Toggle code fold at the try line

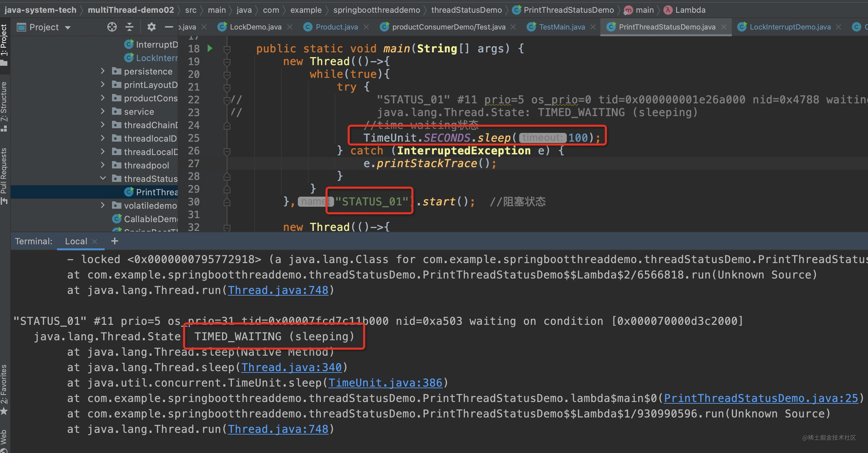pos(227,88)
